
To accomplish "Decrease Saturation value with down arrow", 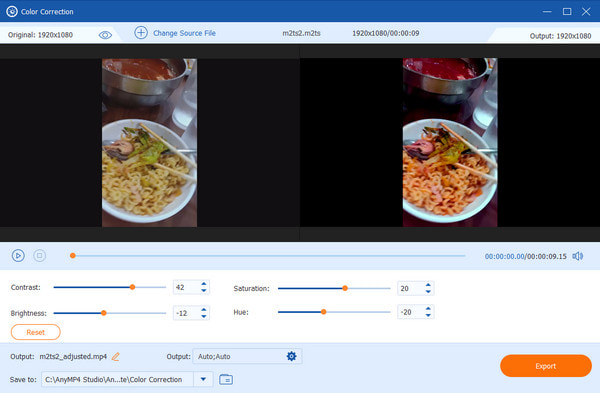I will pos(428,292).
